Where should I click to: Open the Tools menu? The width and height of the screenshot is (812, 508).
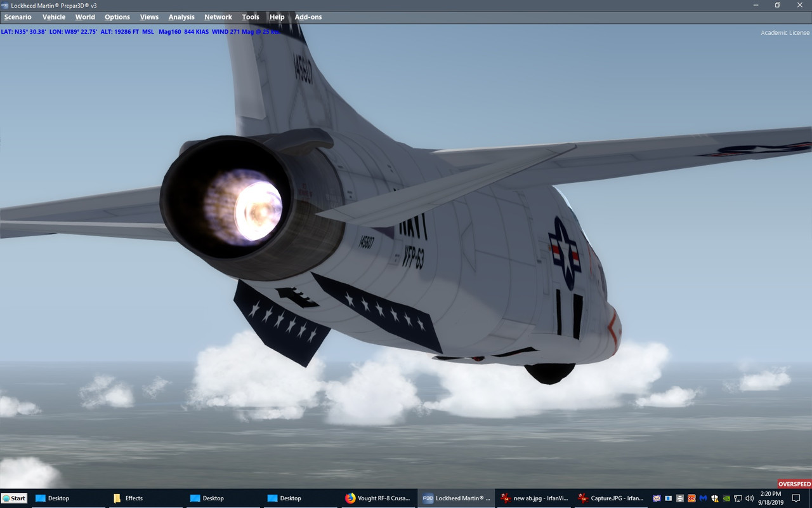(x=251, y=17)
